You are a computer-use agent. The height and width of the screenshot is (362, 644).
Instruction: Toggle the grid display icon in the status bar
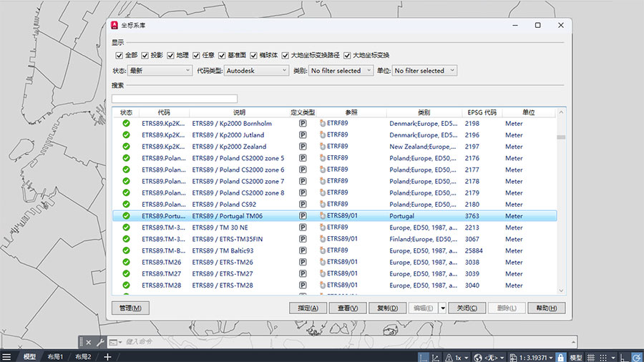click(x=590, y=358)
